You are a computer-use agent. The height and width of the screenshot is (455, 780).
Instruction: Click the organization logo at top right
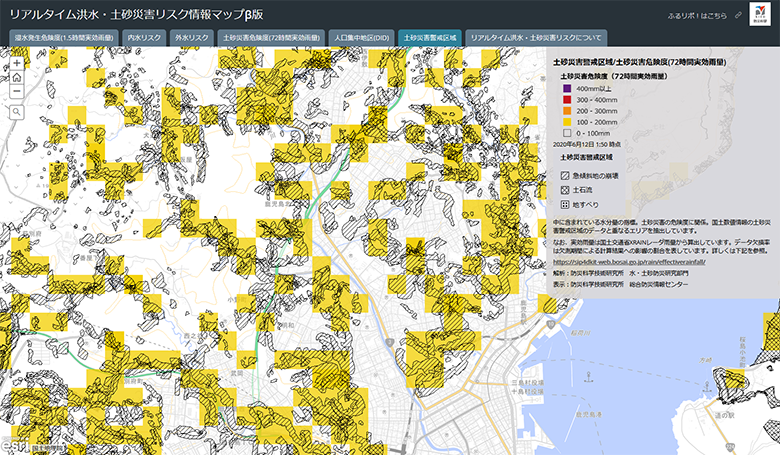click(x=760, y=16)
